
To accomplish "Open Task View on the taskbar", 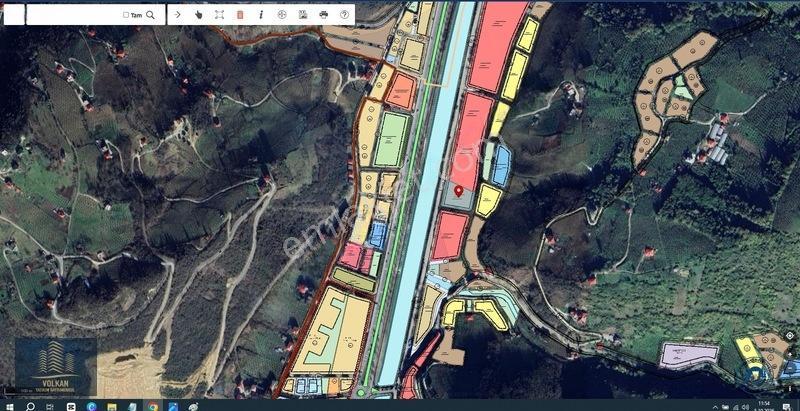I will [50, 406].
